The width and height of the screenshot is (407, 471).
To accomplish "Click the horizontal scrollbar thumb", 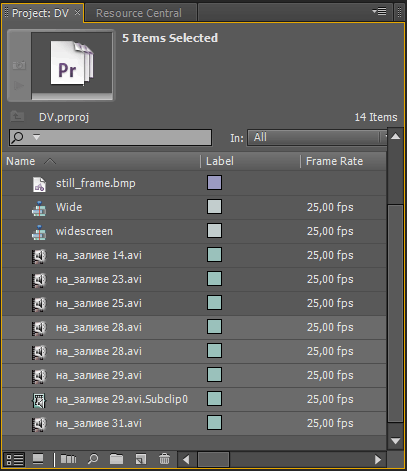I will 213,460.
